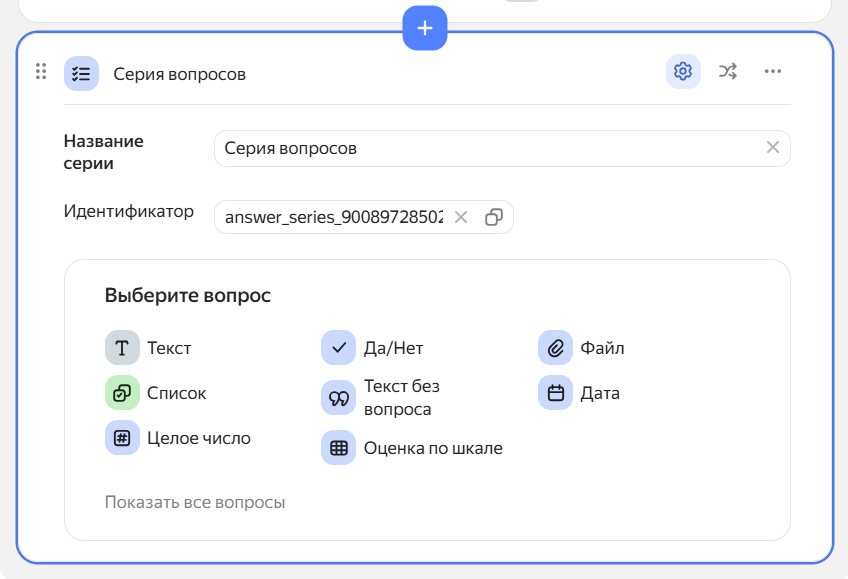Add a Целое число question
Viewport: 848px width, 579px height.
click(x=179, y=438)
